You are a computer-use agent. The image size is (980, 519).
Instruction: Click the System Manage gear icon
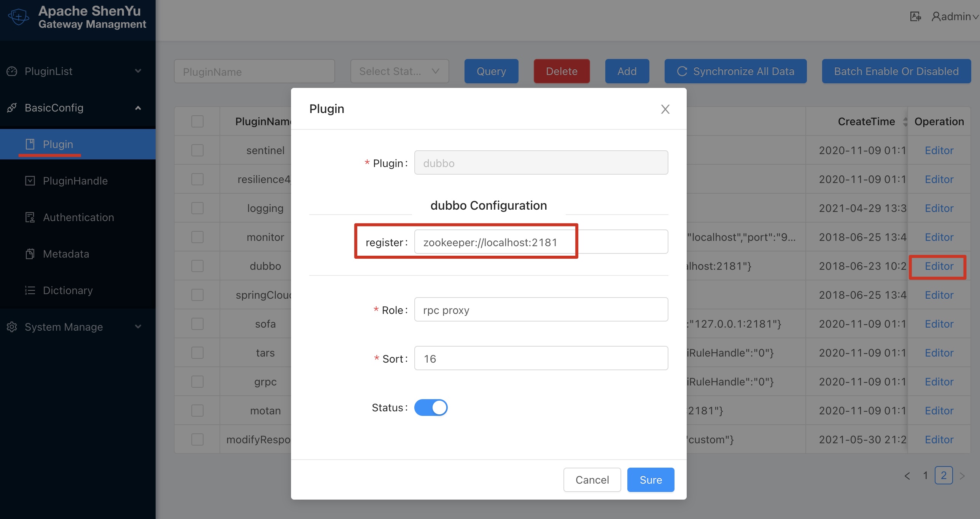(12, 327)
